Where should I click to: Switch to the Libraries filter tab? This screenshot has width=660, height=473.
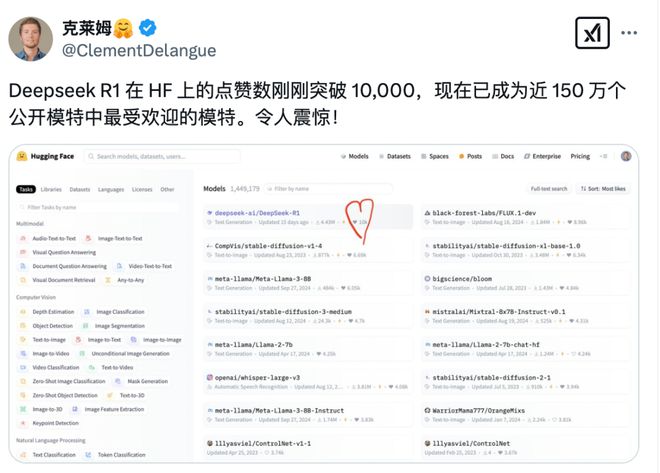coord(51,189)
